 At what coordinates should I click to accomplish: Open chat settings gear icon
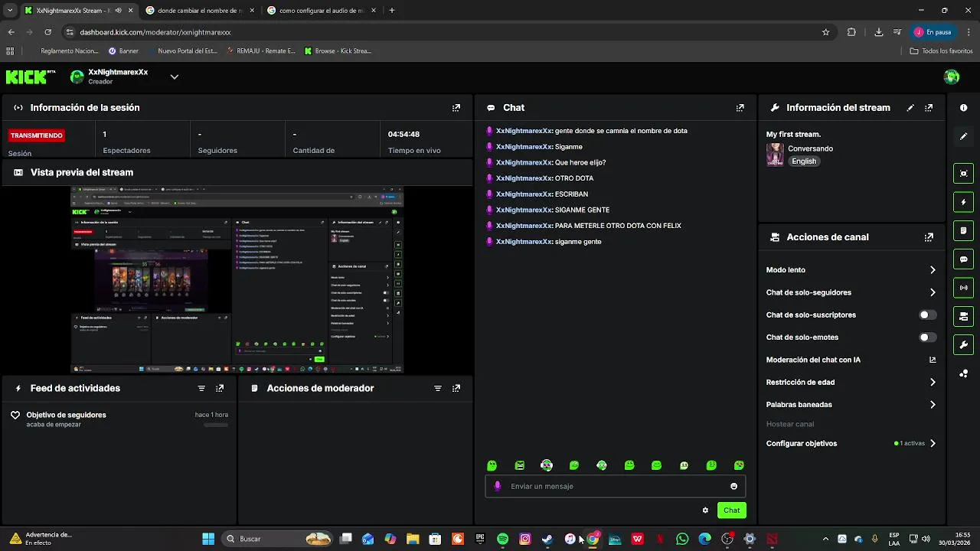705,510
